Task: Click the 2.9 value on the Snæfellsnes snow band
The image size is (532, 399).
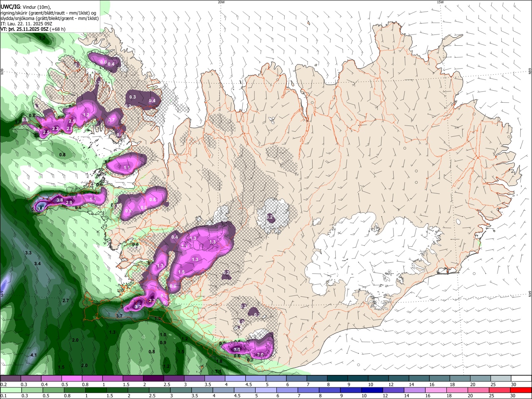Action: [x=69, y=202]
